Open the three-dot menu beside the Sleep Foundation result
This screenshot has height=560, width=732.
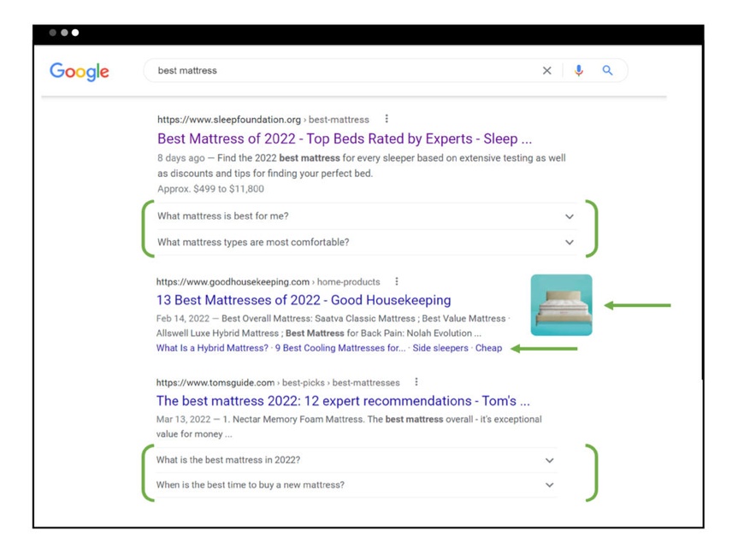(x=387, y=119)
